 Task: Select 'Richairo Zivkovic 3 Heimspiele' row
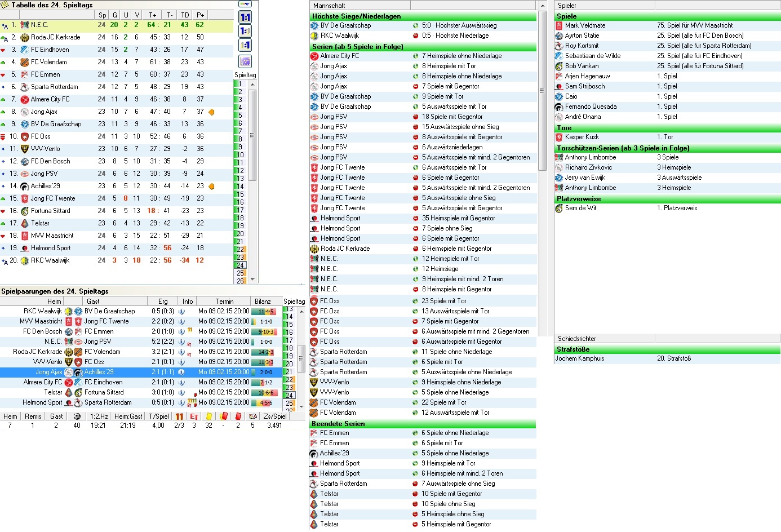click(x=667, y=167)
